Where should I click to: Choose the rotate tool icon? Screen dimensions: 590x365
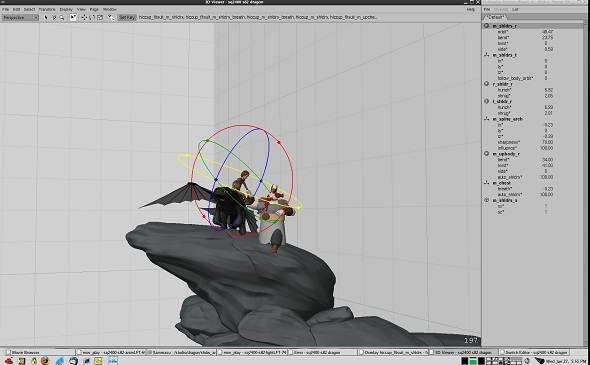coord(92,17)
